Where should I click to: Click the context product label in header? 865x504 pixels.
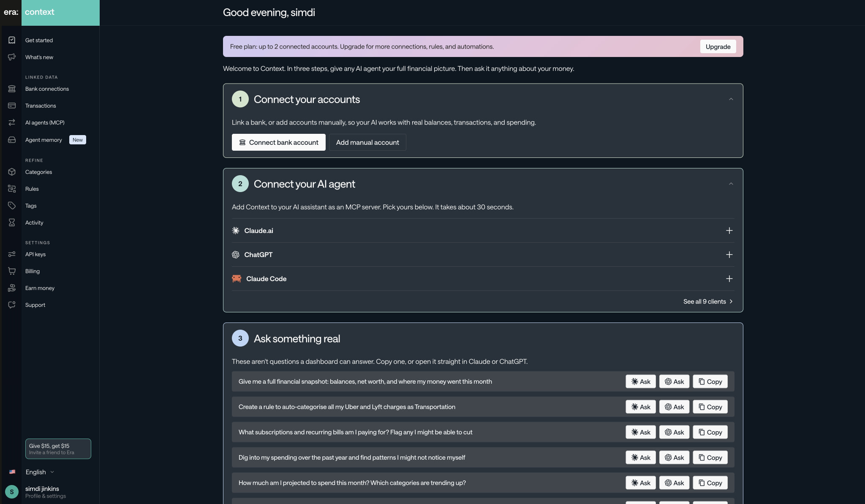(39, 12)
